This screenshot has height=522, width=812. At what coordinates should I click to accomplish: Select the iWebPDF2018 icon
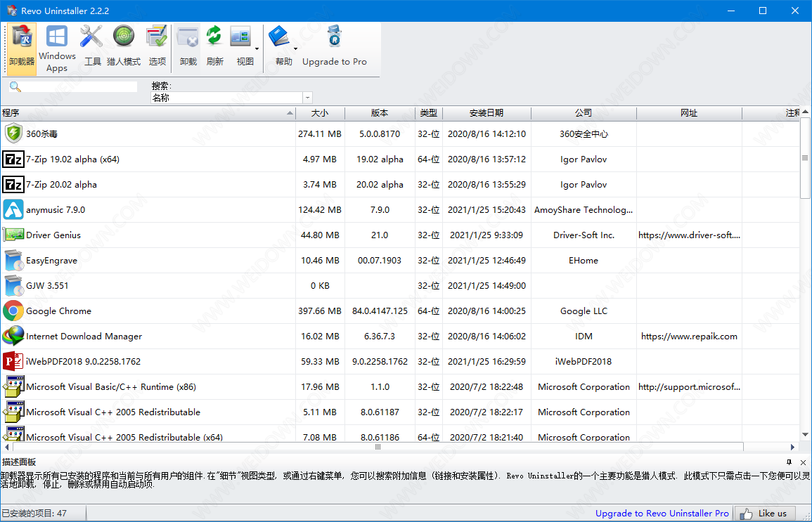(13, 361)
